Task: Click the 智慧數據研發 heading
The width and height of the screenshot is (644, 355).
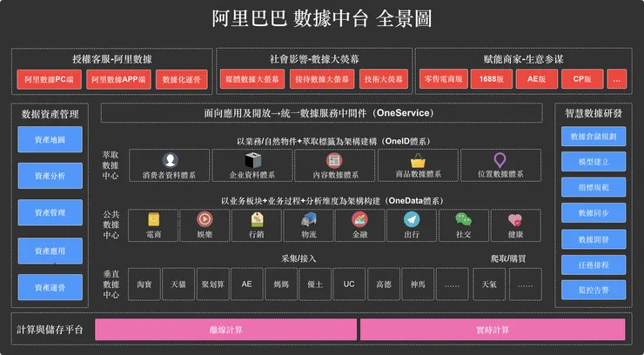Action: point(594,114)
